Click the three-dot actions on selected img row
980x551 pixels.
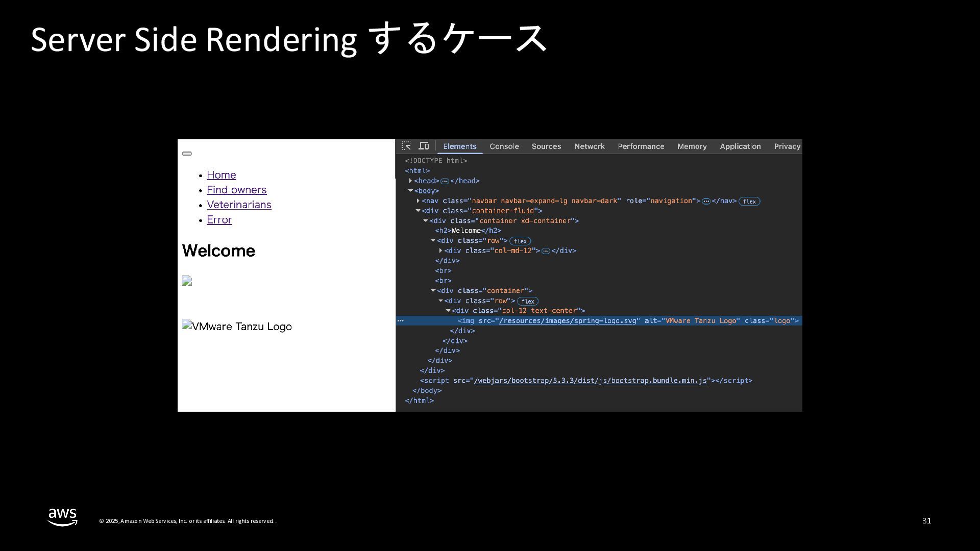tap(401, 321)
